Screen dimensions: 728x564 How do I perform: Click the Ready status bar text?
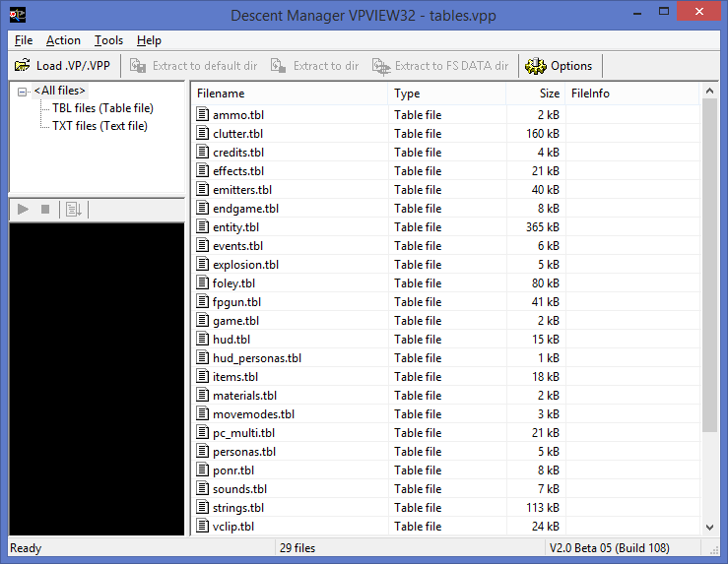coord(26,548)
